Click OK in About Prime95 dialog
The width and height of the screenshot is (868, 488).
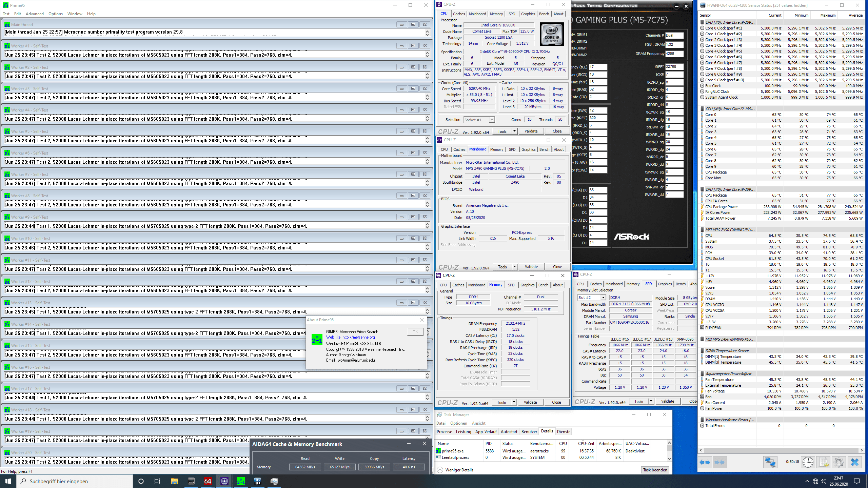415,332
